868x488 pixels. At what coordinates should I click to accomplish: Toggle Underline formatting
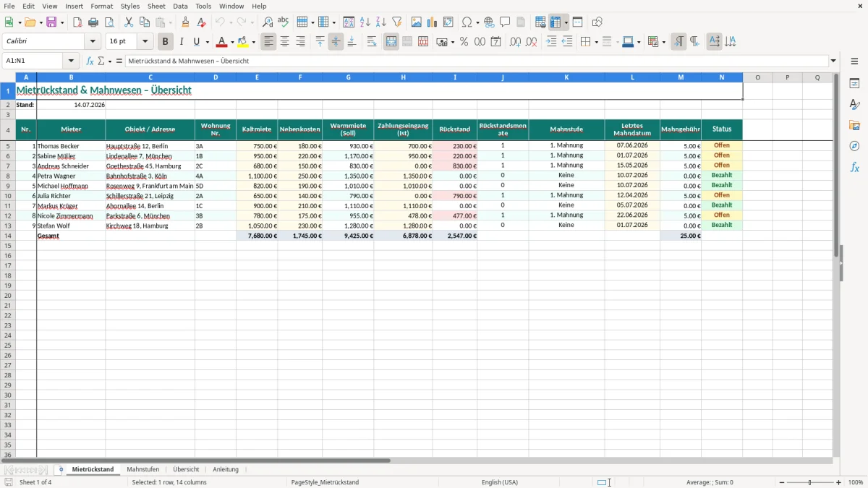(196, 42)
